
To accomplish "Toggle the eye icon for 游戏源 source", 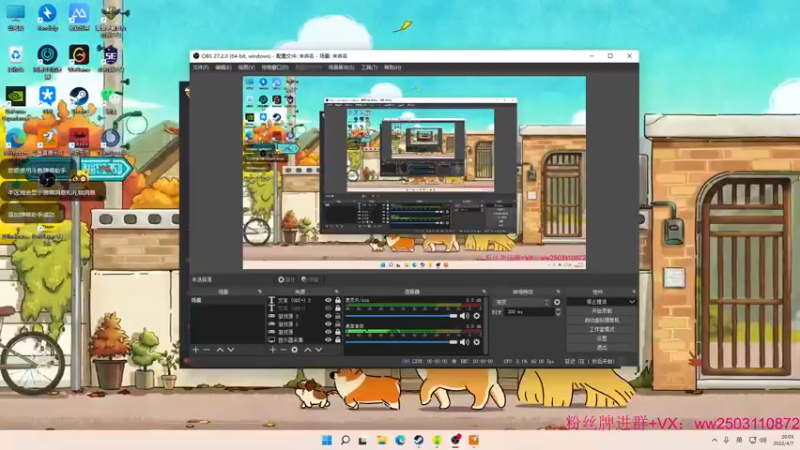I will (328, 332).
